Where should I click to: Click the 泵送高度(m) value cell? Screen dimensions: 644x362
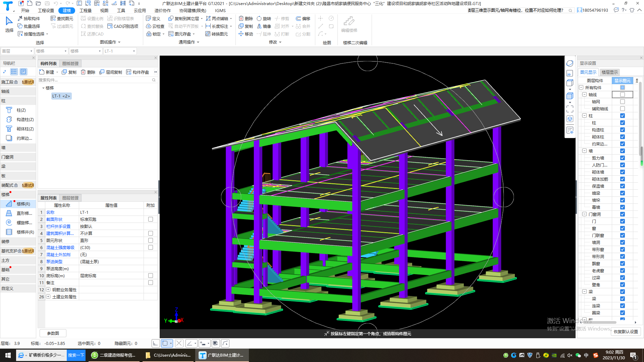click(111, 268)
